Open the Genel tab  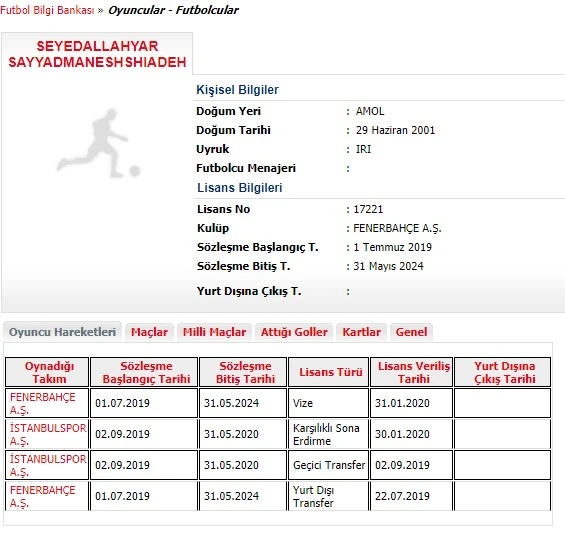click(x=411, y=332)
